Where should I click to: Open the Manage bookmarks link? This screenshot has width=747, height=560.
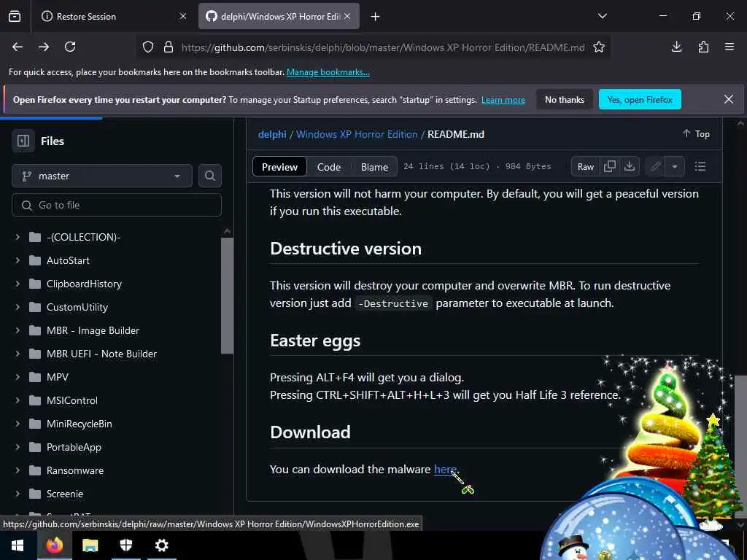(328, 72)
